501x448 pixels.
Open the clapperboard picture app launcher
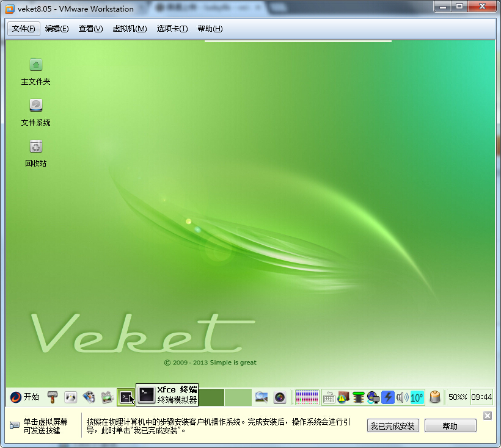[108, 397]
